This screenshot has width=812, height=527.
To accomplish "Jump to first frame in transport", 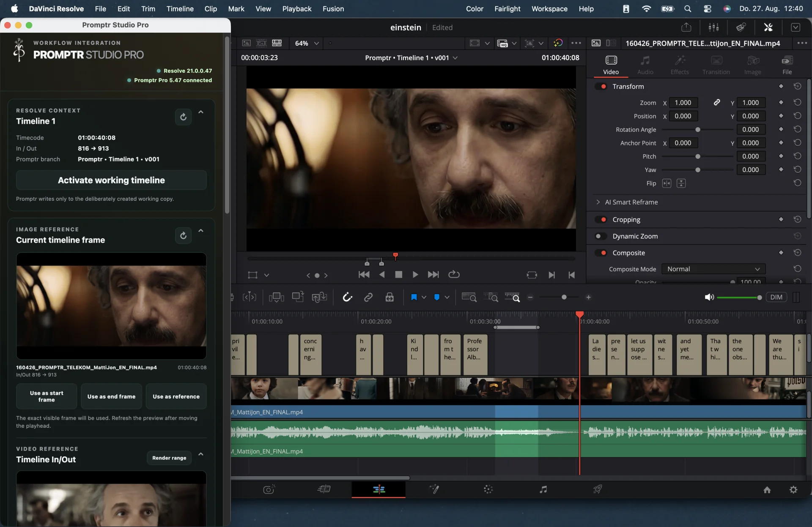I will [364, 275].
